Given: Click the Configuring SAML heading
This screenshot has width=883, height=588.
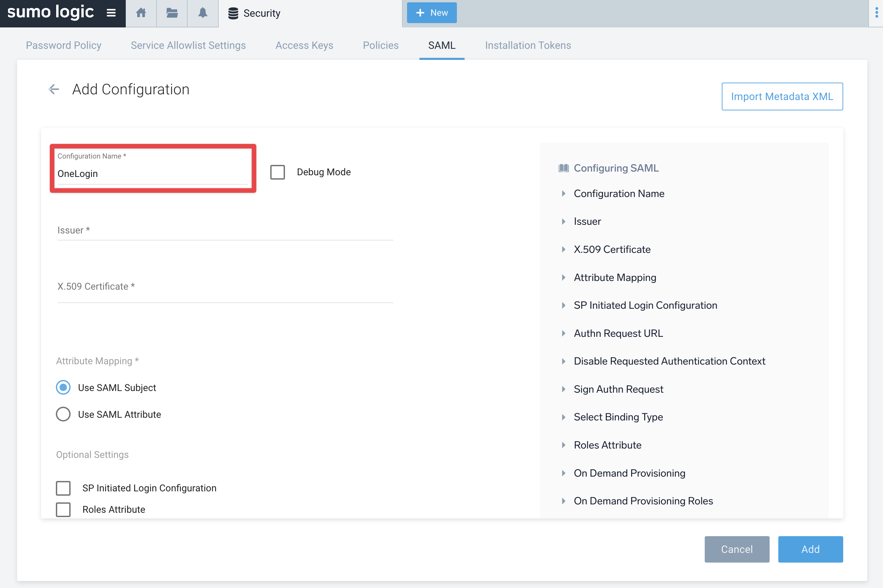Looking at the screenshot, I should coord(616,168).
